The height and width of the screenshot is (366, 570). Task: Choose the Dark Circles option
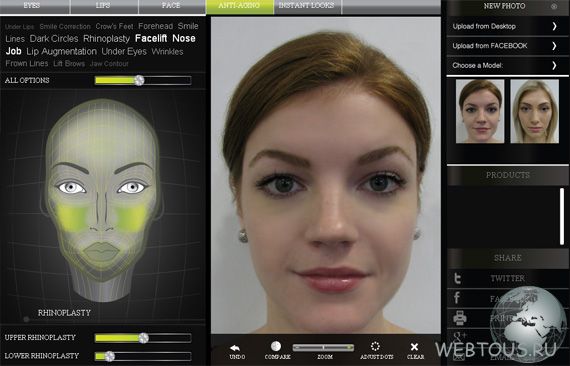54,39
